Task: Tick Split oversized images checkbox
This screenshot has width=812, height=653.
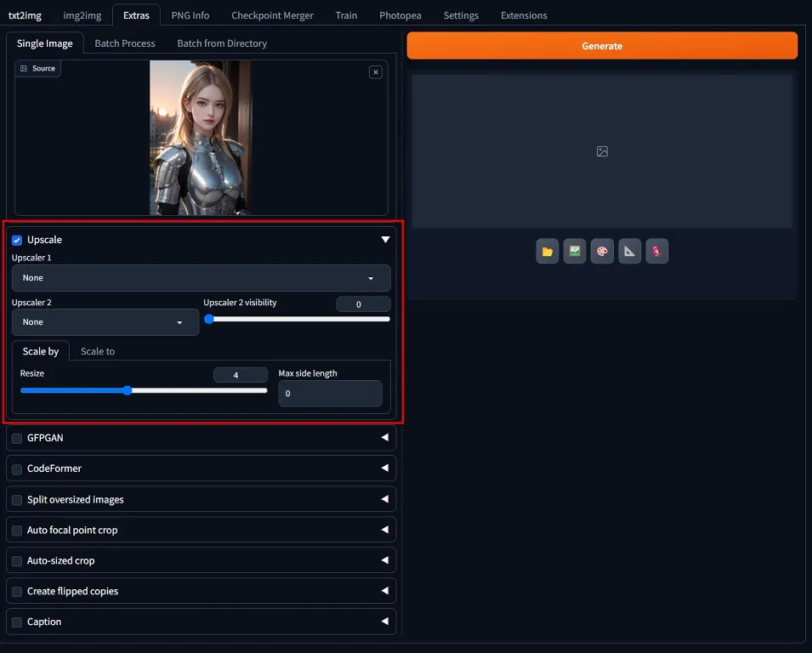Action: click(17, 500)
